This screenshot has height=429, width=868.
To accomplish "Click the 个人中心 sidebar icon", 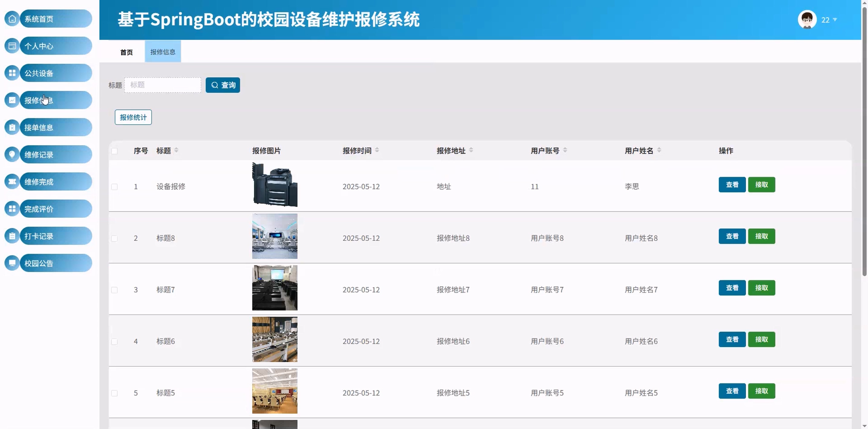I will pos(12,46).
